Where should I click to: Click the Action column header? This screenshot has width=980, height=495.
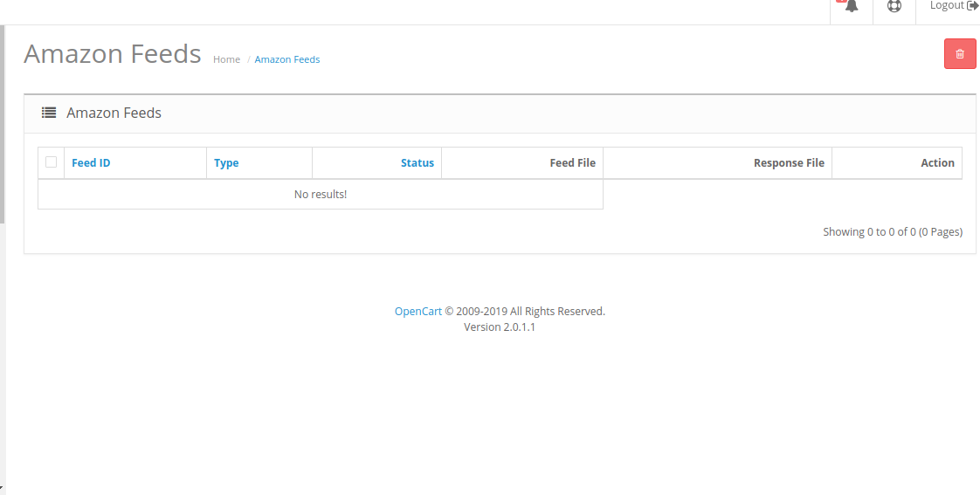[x=936, y=163]
